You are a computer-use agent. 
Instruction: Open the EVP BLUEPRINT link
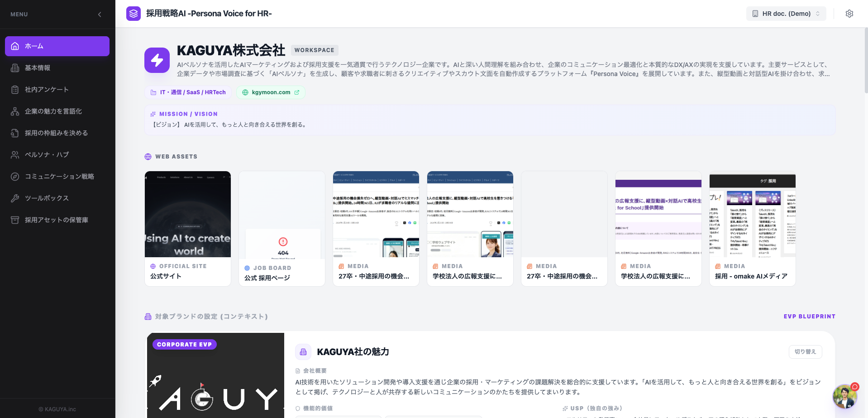[x=810, y=317]
